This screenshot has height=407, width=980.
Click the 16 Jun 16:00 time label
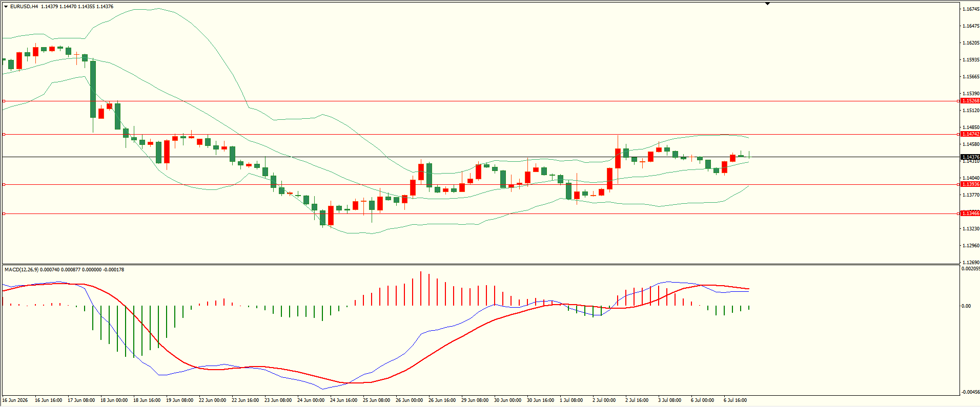tap(49, 400)
